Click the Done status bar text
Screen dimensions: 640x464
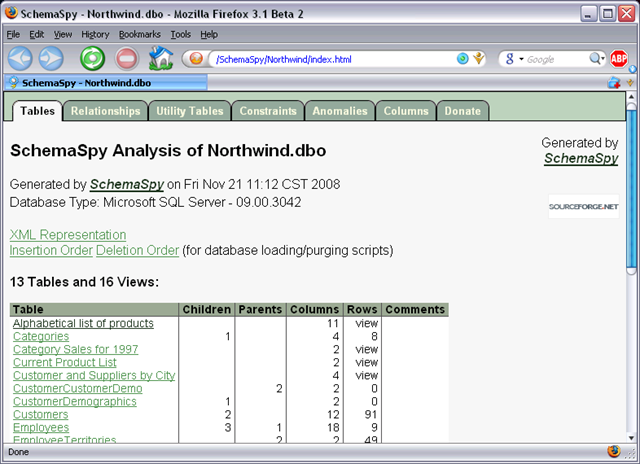point(18,452)
